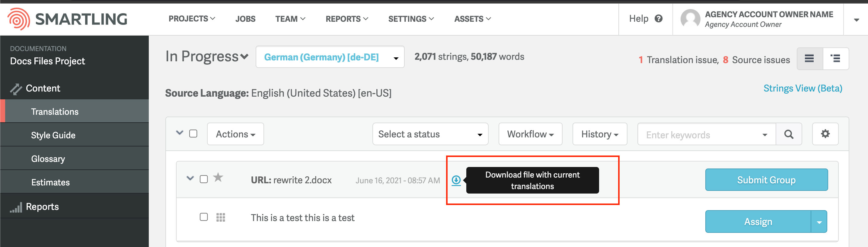
Task: Click the Agency Account Owner name text
Action: 769,14
